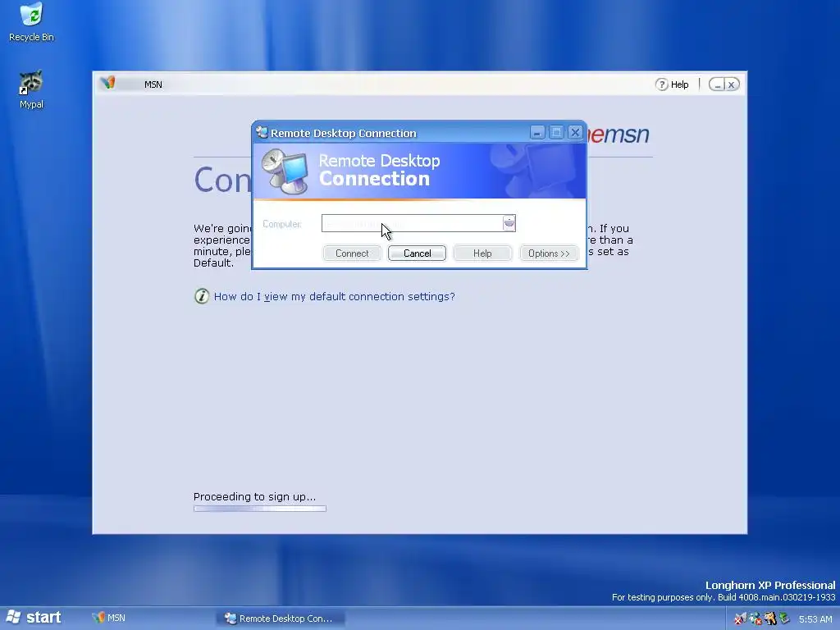The height and width of the screenshot is (630, 840).
Task: Click the Connect button
Action: tap(352, 253)
